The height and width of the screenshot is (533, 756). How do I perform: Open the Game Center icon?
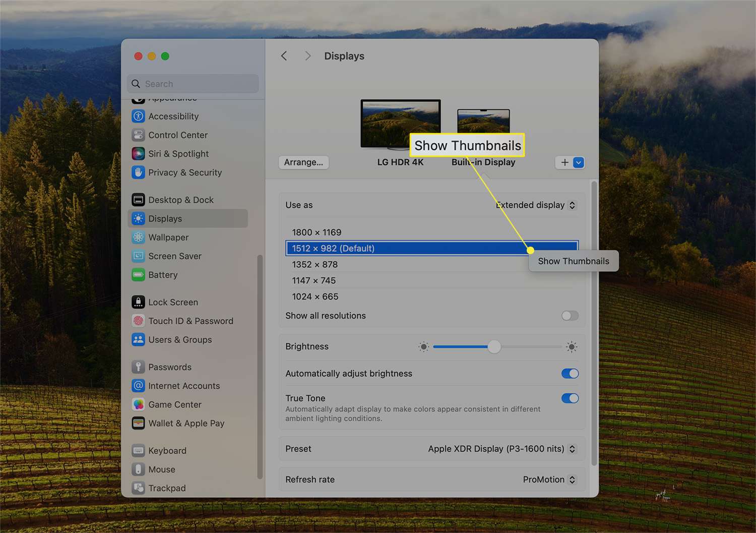pos(138,405)
